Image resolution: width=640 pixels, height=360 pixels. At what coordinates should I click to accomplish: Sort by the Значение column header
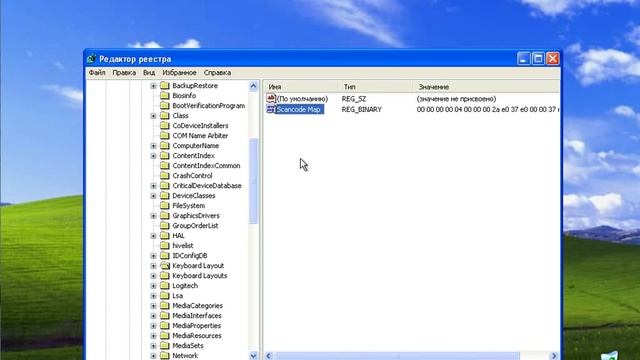[487, 87]
